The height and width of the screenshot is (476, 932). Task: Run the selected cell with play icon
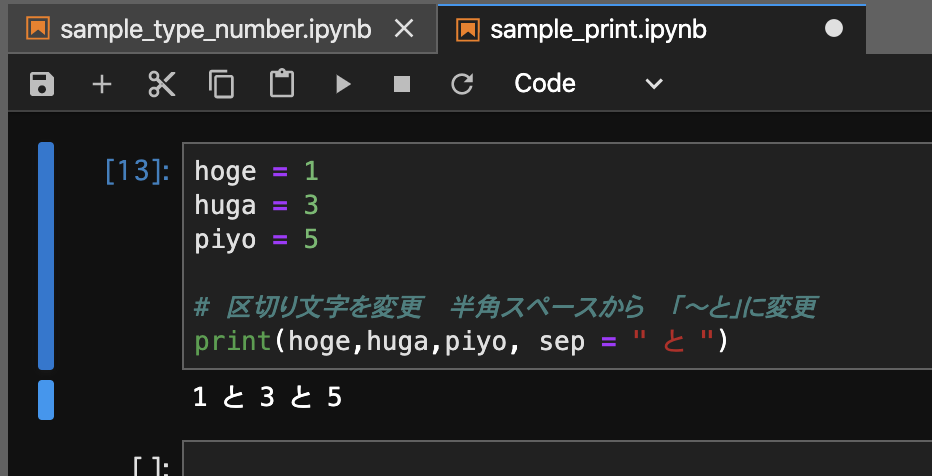pos(343,84)
